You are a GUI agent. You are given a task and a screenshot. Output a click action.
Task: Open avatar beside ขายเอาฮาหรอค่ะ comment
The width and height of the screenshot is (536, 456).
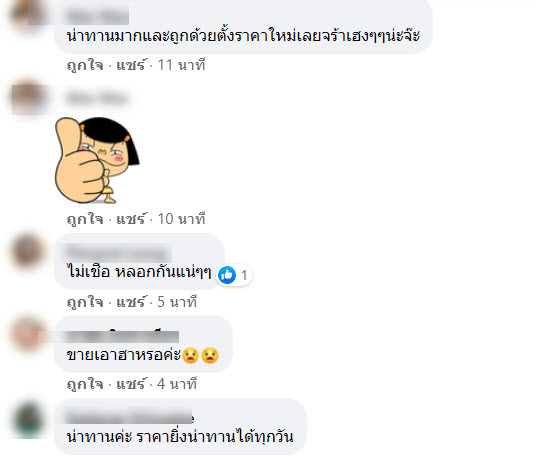coord(28,333)
